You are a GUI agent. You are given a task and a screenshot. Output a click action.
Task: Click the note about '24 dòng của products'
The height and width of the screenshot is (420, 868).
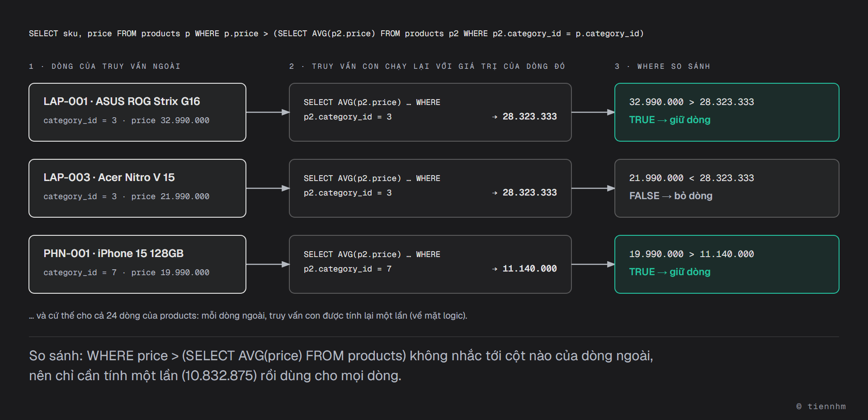tap(248, 315)
